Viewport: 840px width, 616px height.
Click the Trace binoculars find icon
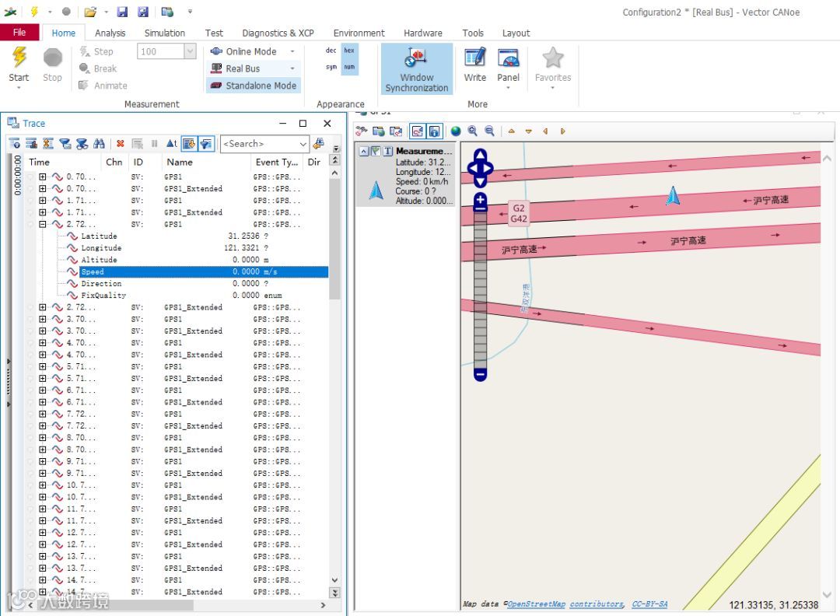tap(99, 144)
